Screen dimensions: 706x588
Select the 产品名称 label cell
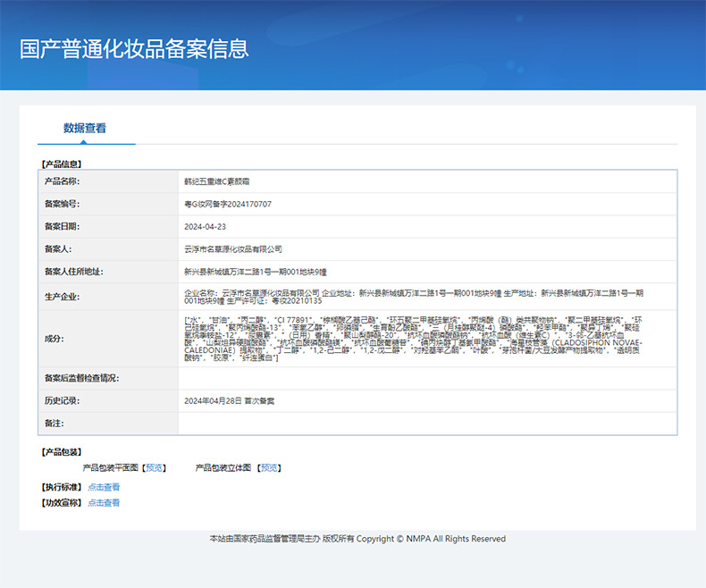pos(108,181)
